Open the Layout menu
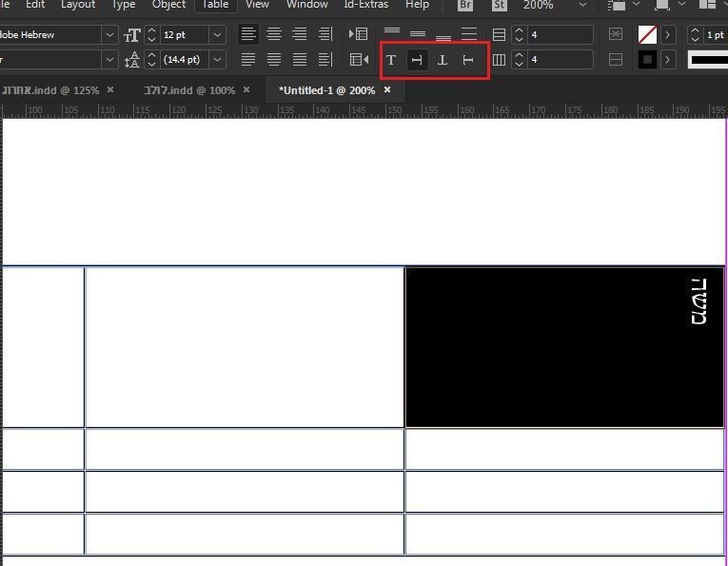The width and height of the screenshot is (728, 566). 78,5
